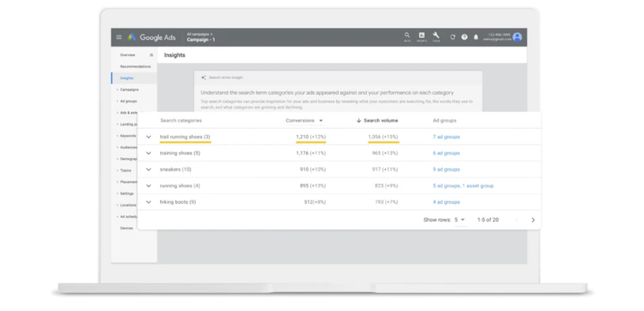Open the Show rows count dropdown
The image size is (644, 311).
pyautogui.click(x=460, y=219)
